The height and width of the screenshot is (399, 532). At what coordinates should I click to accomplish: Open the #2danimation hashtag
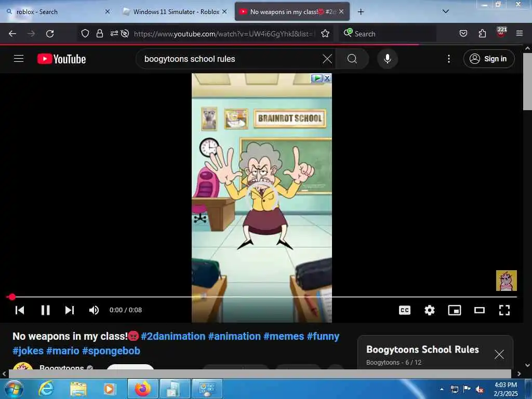(x=173, y=336)
